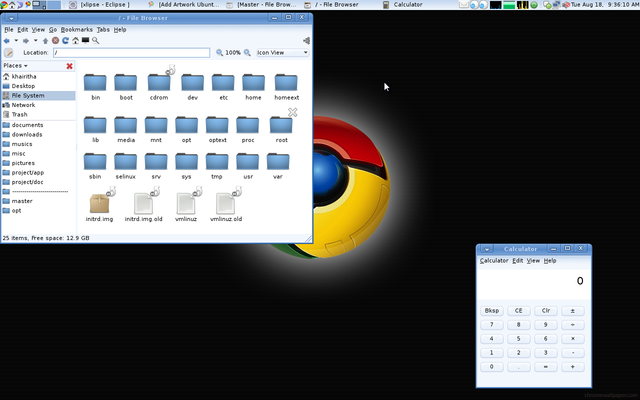Click the Forward arrow in File Browser toolbar

(x=26, y=41)
